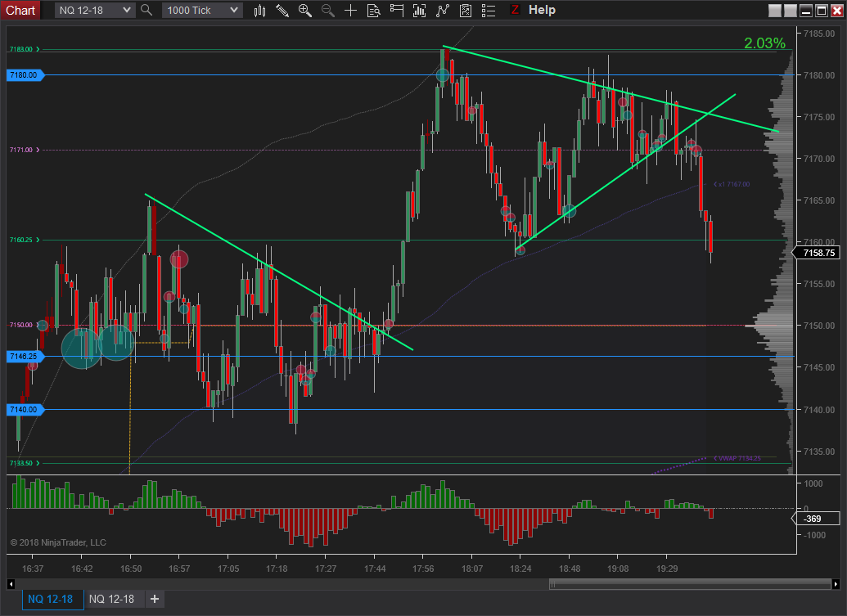
Task: Select the crosshair cursor icon
Action: [x=350, y=11]
